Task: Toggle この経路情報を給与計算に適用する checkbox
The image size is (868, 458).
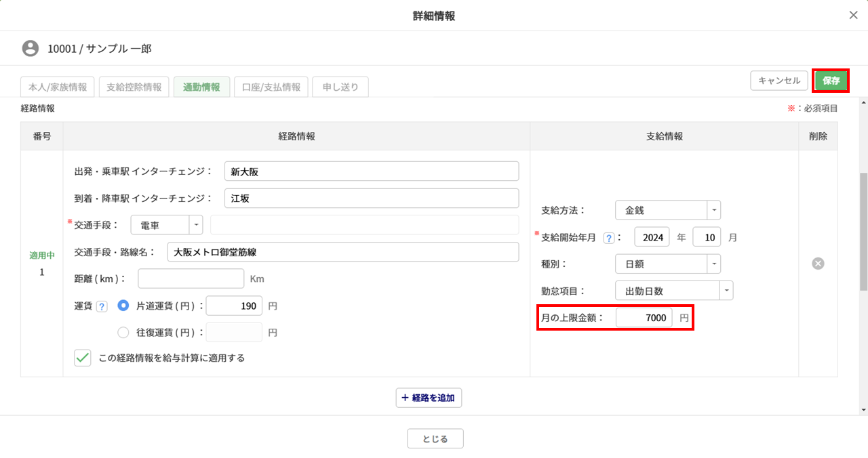Action: (x=83, y=358)
